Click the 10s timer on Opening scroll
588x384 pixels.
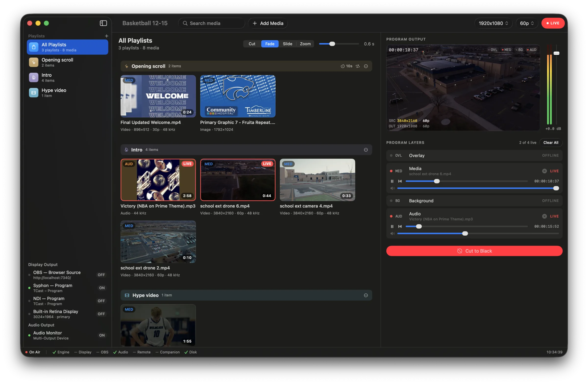(x=346, y=66)
